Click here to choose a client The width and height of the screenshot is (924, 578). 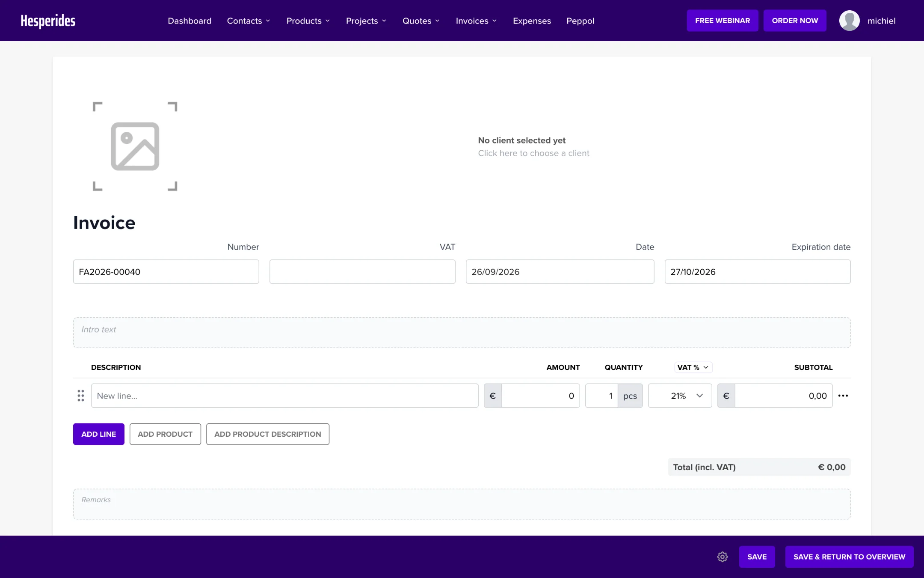pyautogui.click(x=533, y=153)
